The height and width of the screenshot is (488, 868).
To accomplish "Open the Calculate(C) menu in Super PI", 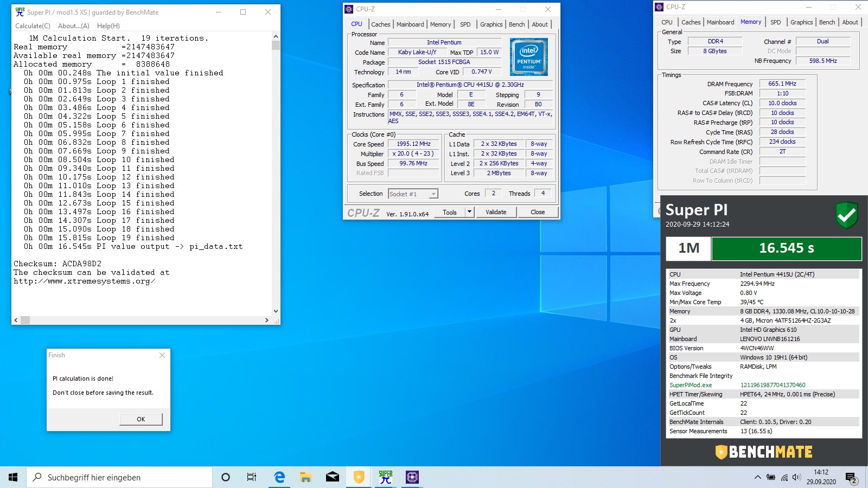I will (33, 26).
